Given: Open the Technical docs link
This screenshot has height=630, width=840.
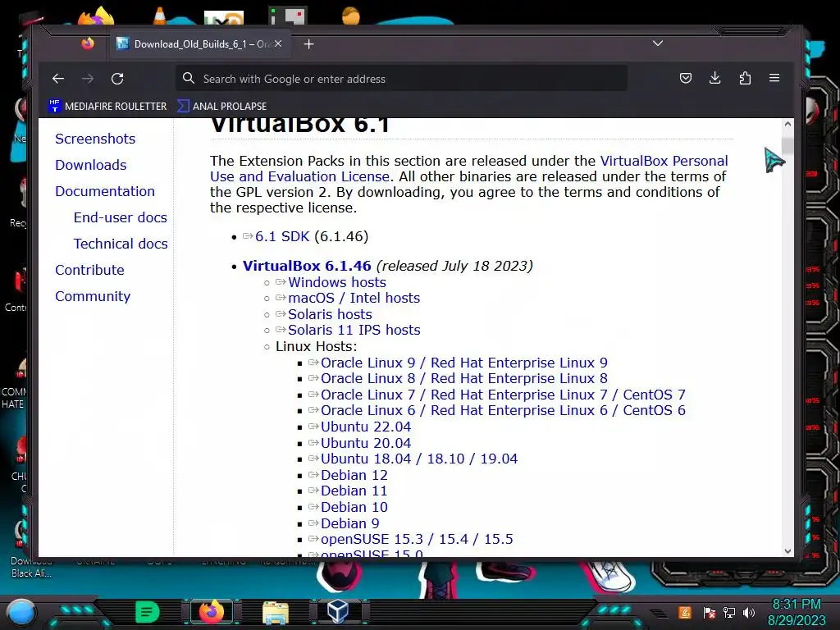Looking at the screenshot, I should click(x=121, y=244).
